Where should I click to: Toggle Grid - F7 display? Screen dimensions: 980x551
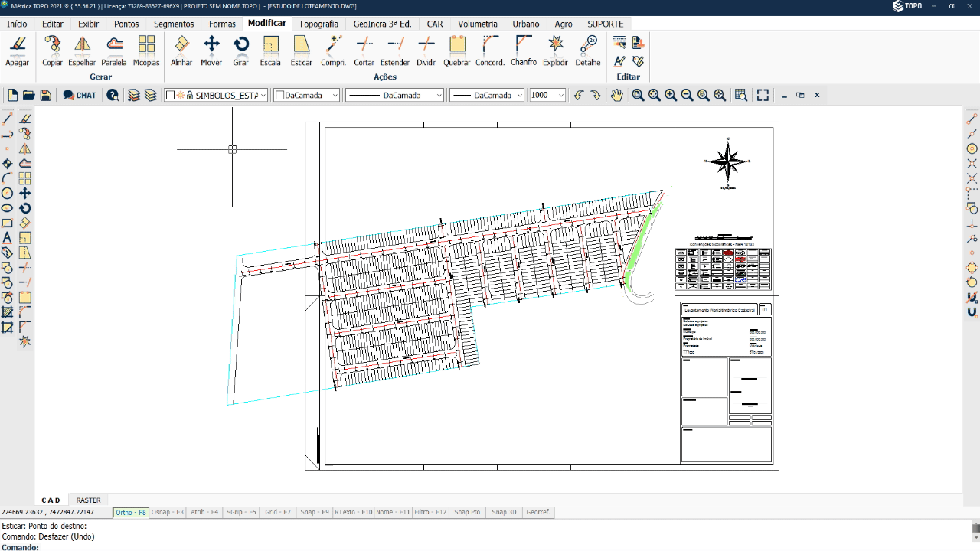(278, 512)
